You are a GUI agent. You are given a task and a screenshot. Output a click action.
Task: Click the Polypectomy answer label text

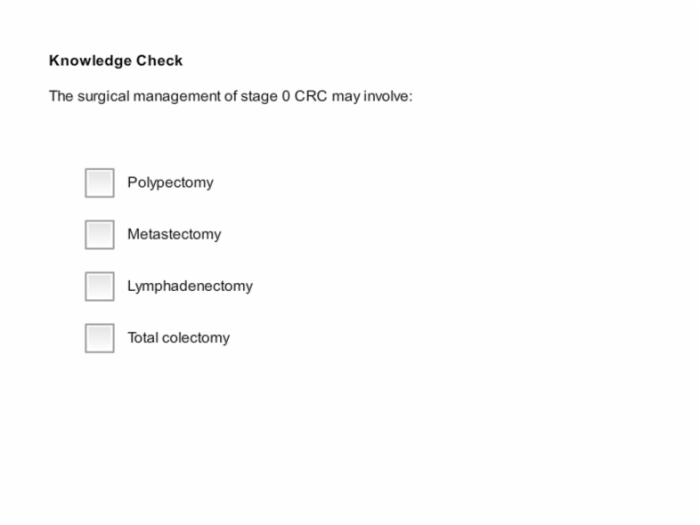pos(171,183)
